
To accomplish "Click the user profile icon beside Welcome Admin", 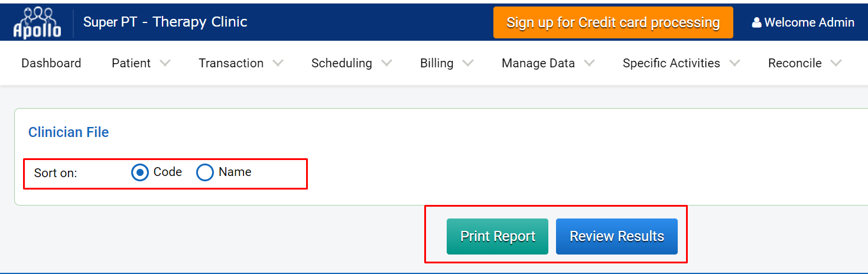I will pos(756,22).
